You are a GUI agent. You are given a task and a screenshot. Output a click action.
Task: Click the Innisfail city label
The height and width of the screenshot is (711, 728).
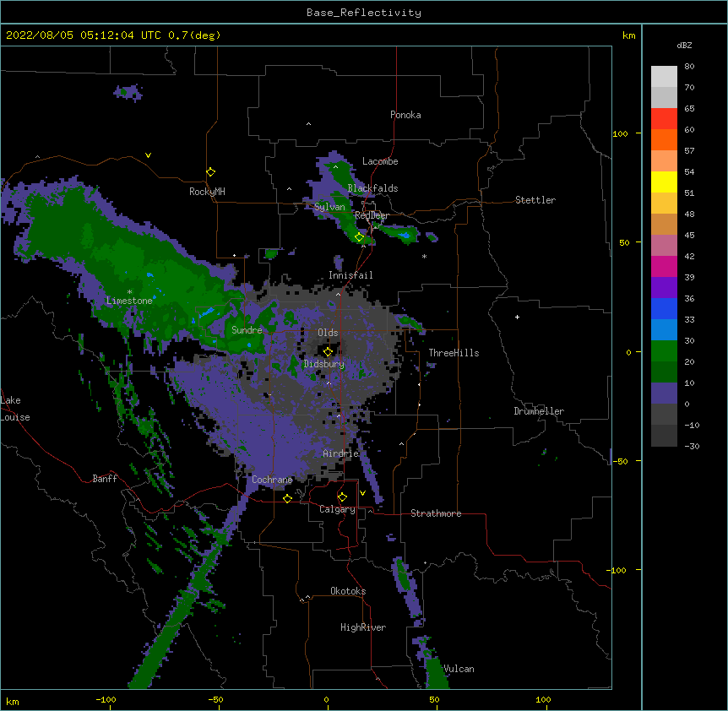coord(350,275)
